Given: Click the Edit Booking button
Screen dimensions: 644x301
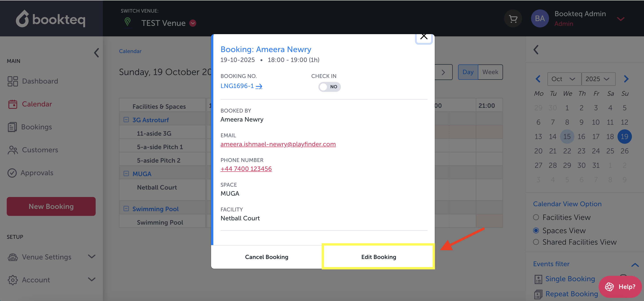Looking at the screenshot, I should point(378,257).
